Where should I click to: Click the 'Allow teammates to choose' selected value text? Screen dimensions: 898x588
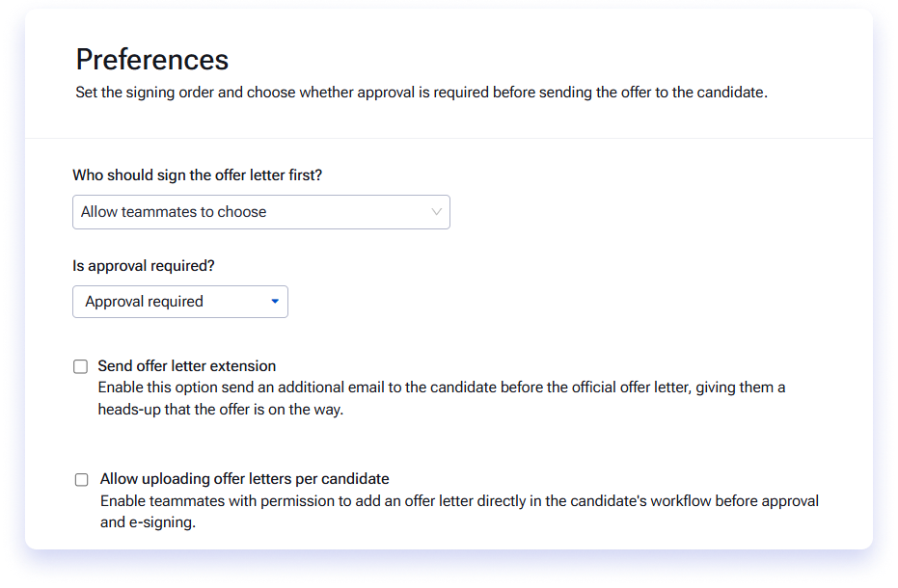point(174,212)
